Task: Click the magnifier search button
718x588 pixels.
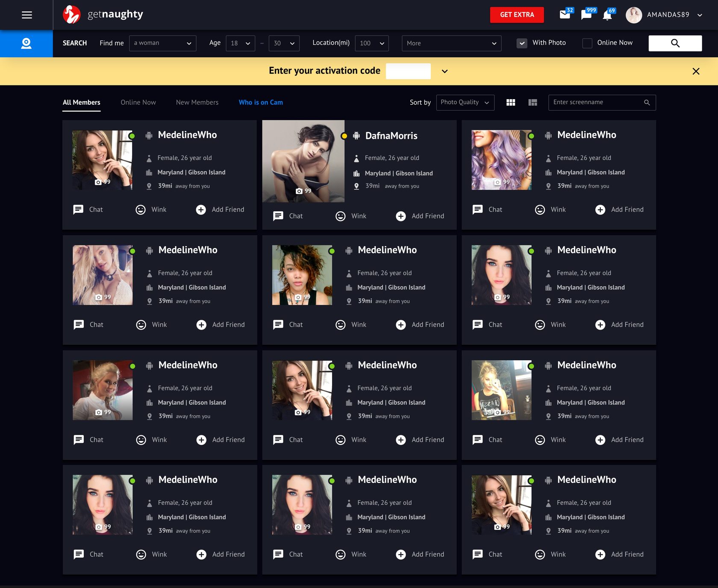Action: [x=675, y=43]
